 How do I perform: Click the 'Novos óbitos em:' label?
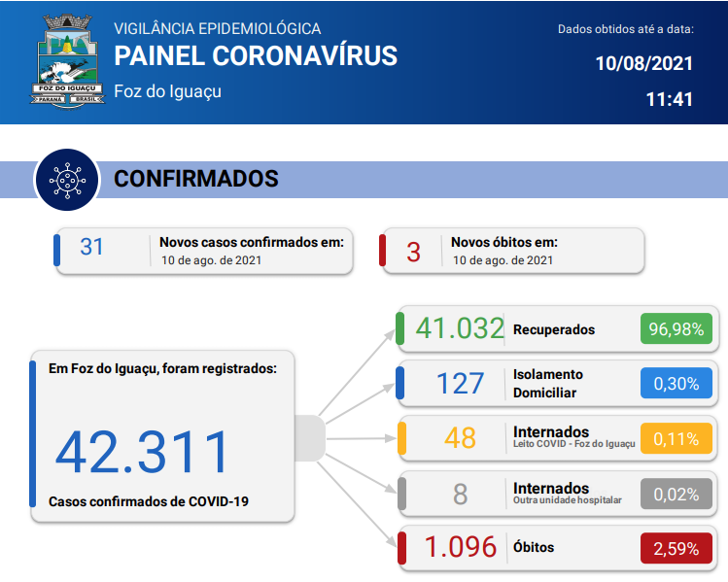coord(504,242)
